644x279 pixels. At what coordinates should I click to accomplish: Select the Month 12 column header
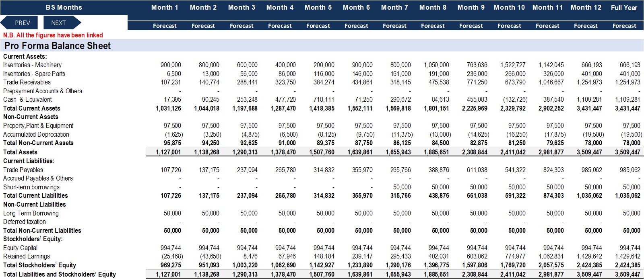[x=586, y=7]
